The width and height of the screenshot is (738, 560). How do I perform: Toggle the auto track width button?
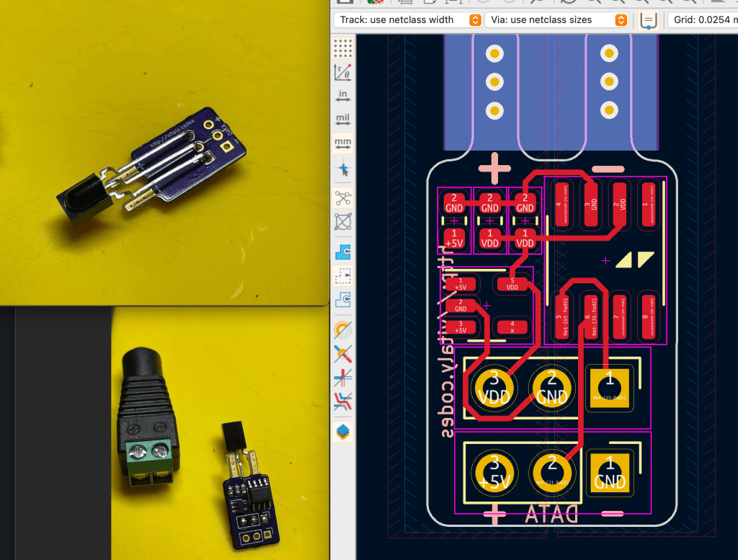[x=649, y=21]
